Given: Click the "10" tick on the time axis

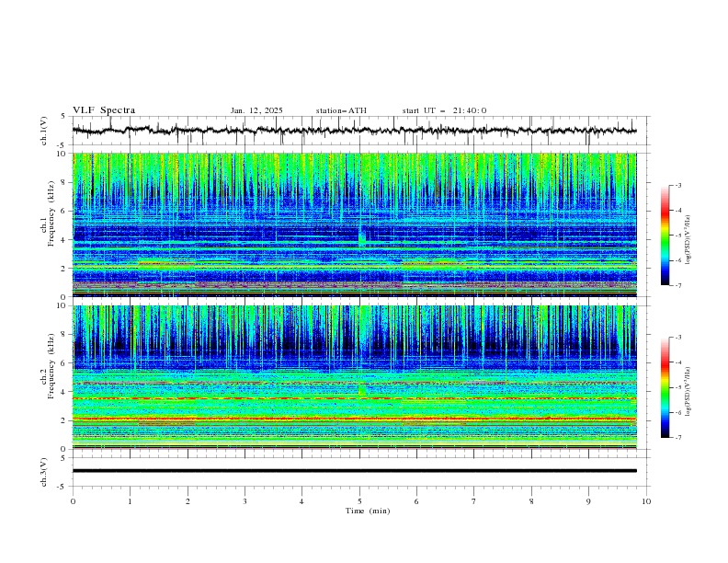Looking at the screenshot, I should (646, 501).
